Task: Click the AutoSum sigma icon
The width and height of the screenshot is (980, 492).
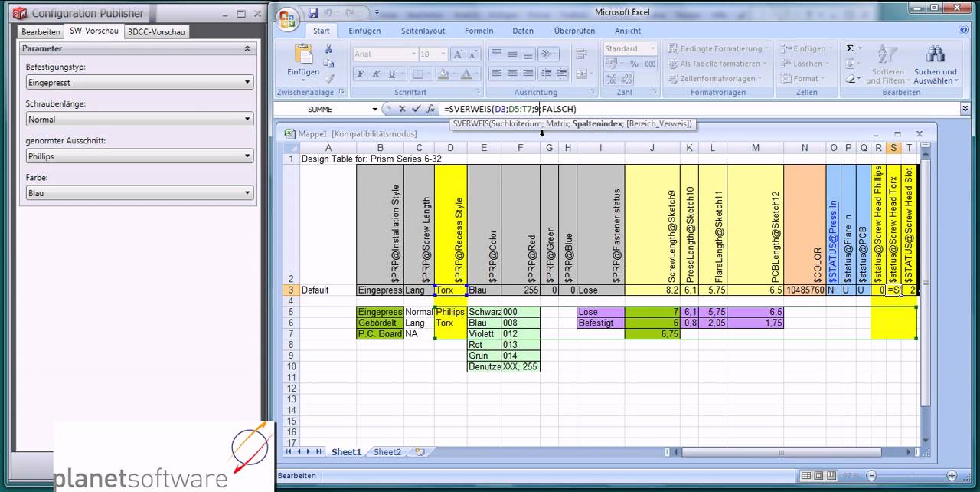Action: 850,48
